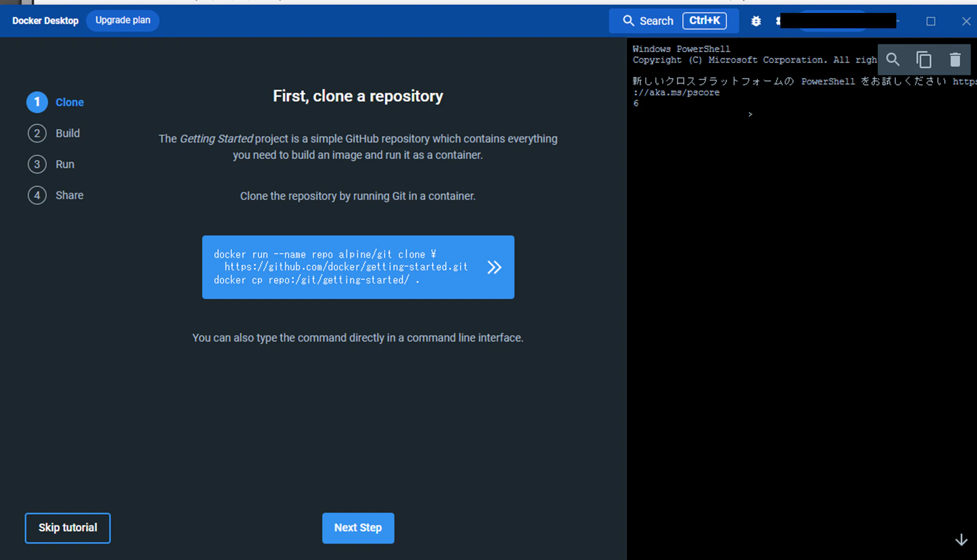Go to the Share tutorial step label
This screenshot has height=560, width=977.
[69, 195]
